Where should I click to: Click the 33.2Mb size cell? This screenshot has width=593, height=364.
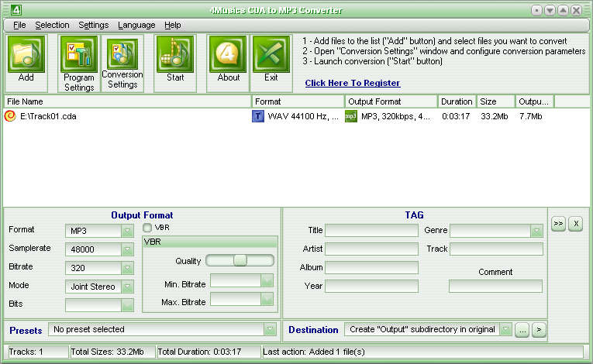pos(495,116)
